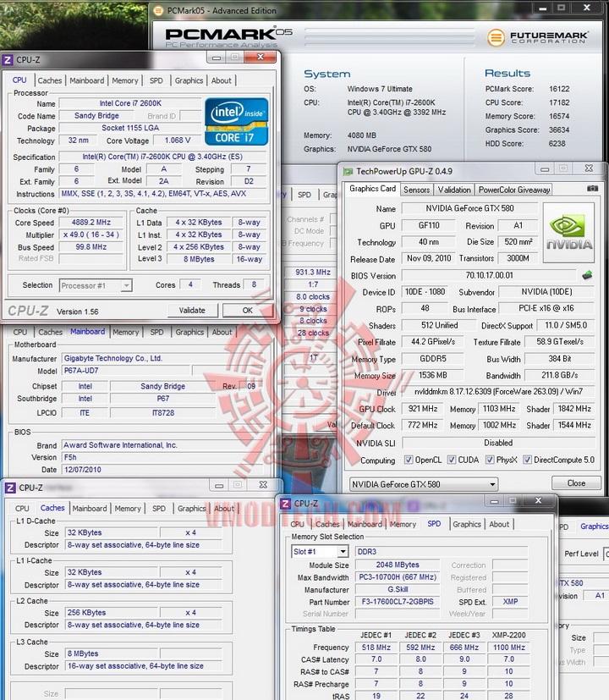Click the Core Voltage 1.068 V value
This screenshot has height=700, width=609.
[177, 141]
